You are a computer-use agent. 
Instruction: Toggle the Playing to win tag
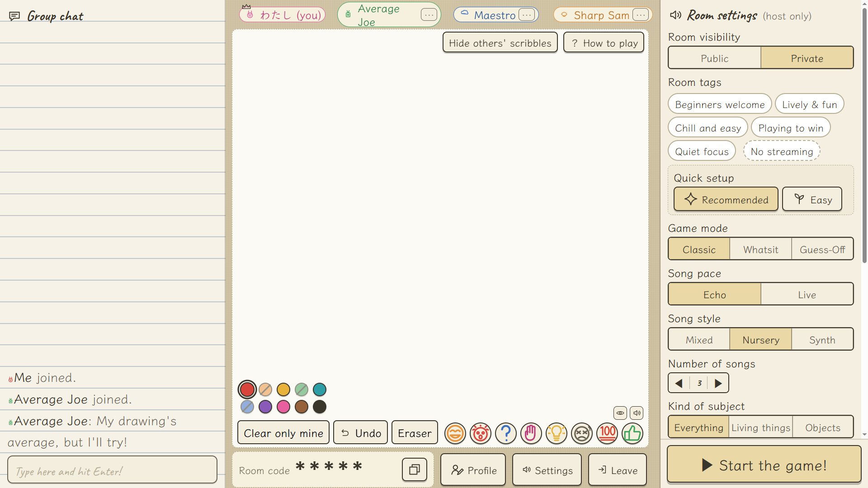click(791, 128)
